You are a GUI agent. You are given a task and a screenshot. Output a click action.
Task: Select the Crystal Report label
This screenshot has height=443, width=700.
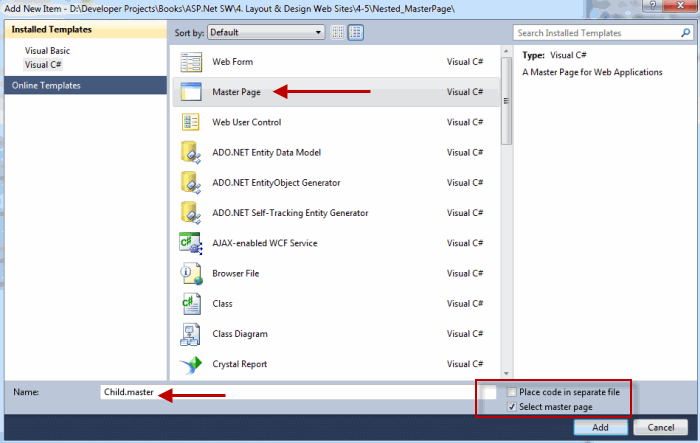tap(240, 364)
